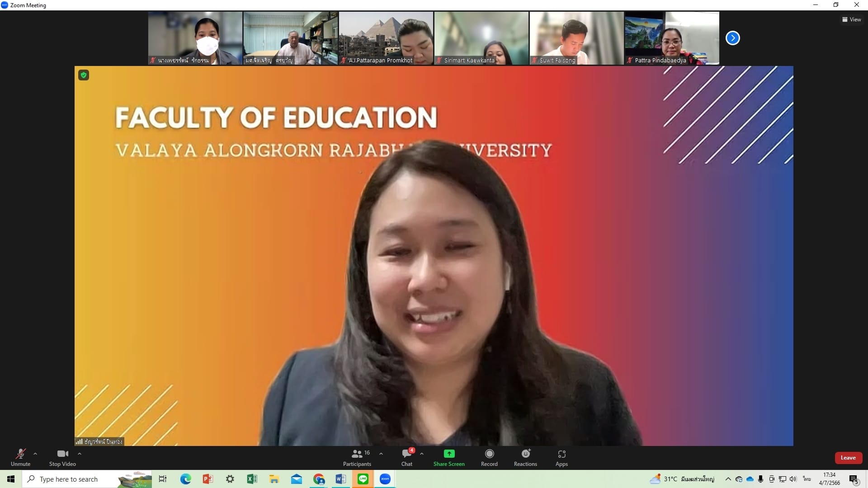The image size is (868, 488).
Task: Toggle system volume icon in tray
Action: click(x=793, y=479)
